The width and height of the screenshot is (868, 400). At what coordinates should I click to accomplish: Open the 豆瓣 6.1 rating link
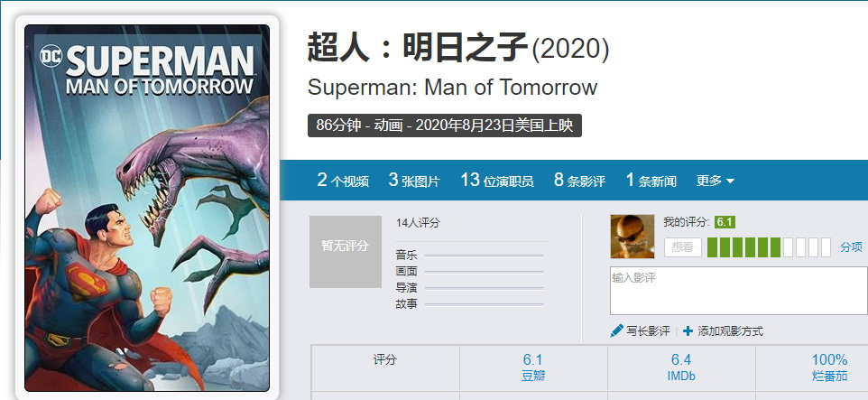[533, 367]
